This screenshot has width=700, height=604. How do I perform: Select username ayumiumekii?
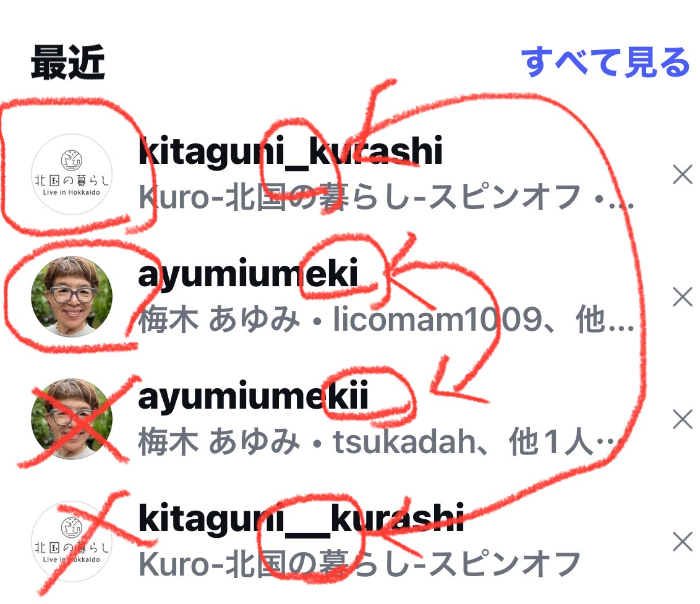253,396
